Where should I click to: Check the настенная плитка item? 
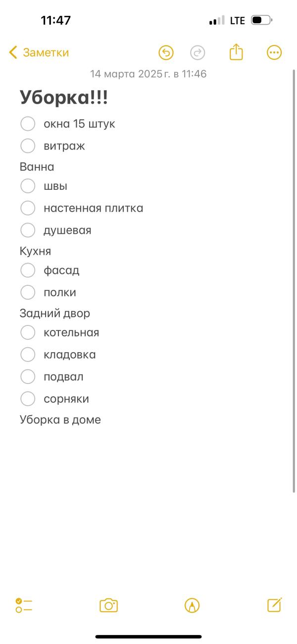28,208
